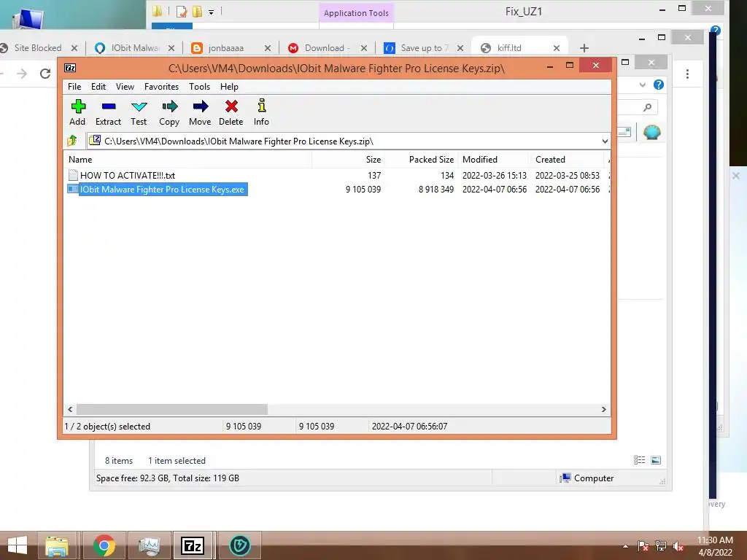
Task: Close the kiff.ltd tab
Action: 556,48
